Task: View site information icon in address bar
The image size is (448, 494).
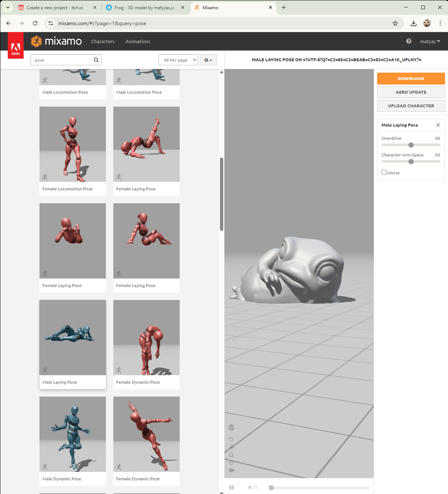Action: point(51,23)
